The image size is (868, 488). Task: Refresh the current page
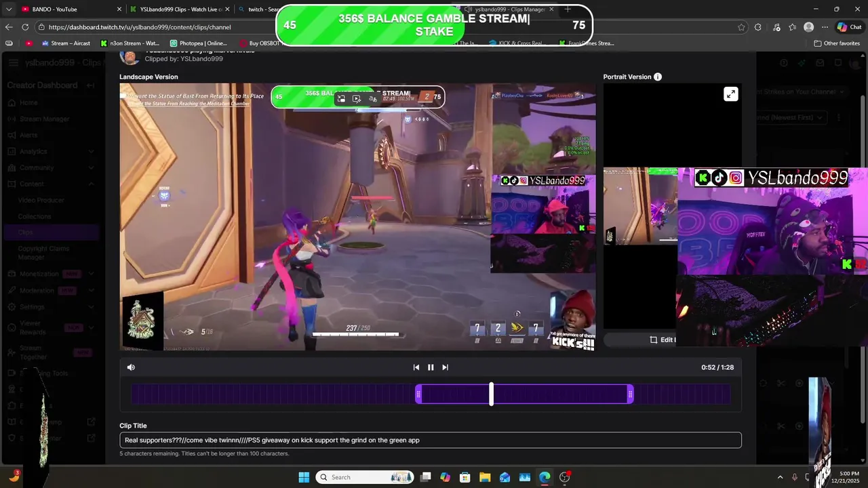25,27
